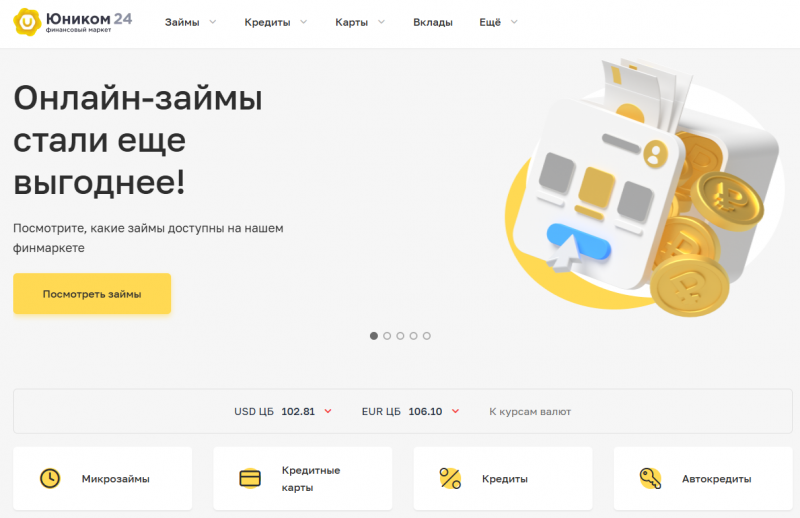Click the hero illustration with ruble coins
Viewport: 800px width, 518px height.
pyautogui.click(x=643, y=186)
